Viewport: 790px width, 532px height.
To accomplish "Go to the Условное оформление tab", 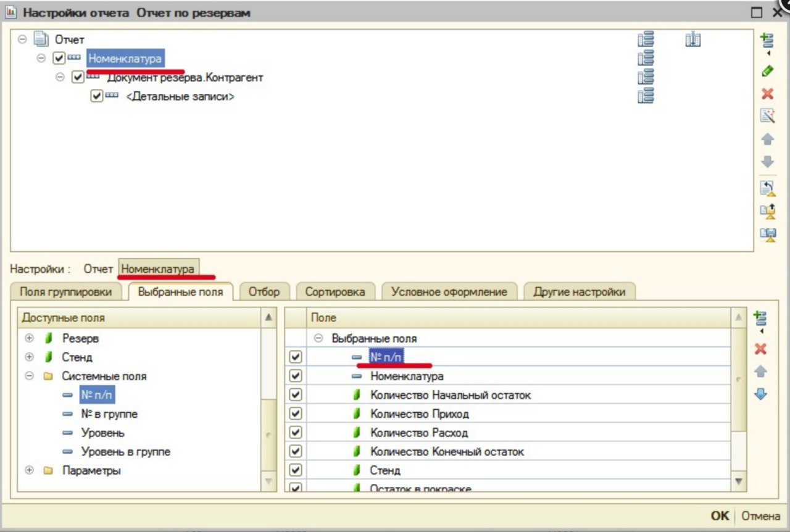I will click(x=449, y=292).
